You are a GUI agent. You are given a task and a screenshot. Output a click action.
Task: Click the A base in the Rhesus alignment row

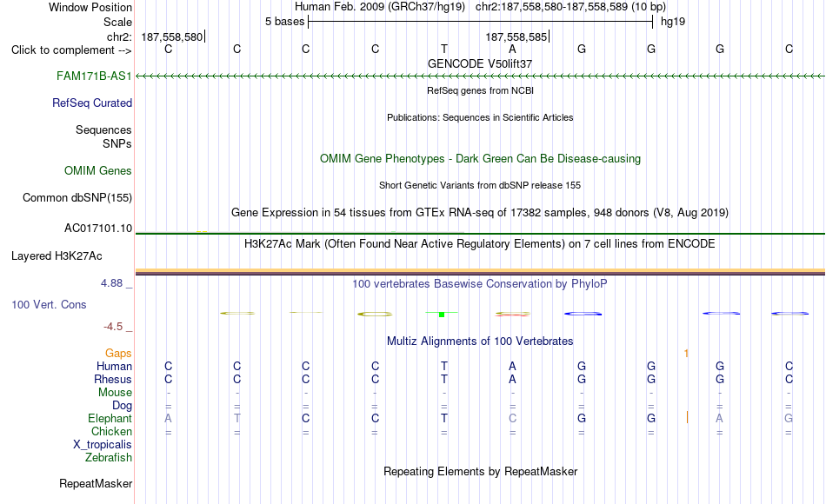pyautogui.click(x=512, y=379)
